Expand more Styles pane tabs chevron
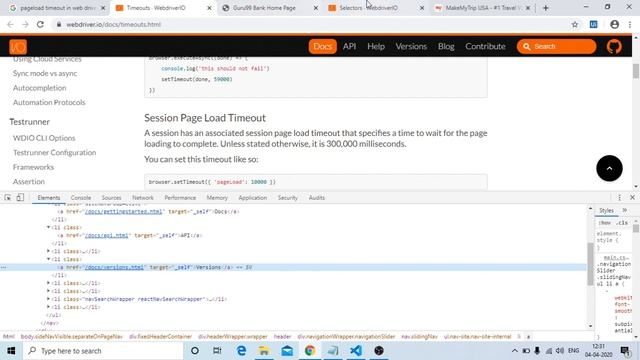Image resolution: width=640 pixels, height=360 pixels. coord(624,211)
